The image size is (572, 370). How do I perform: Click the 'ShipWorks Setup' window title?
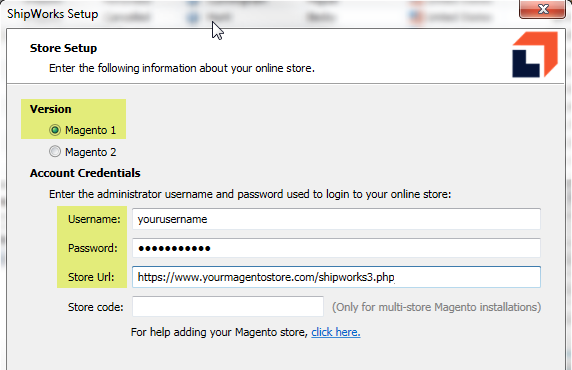pos(53,14)
